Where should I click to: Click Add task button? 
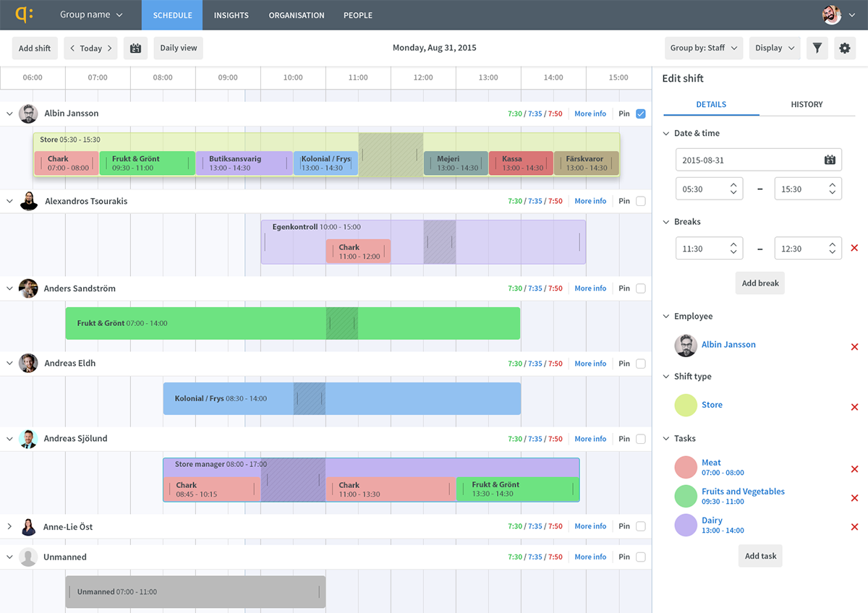(760, 556)
